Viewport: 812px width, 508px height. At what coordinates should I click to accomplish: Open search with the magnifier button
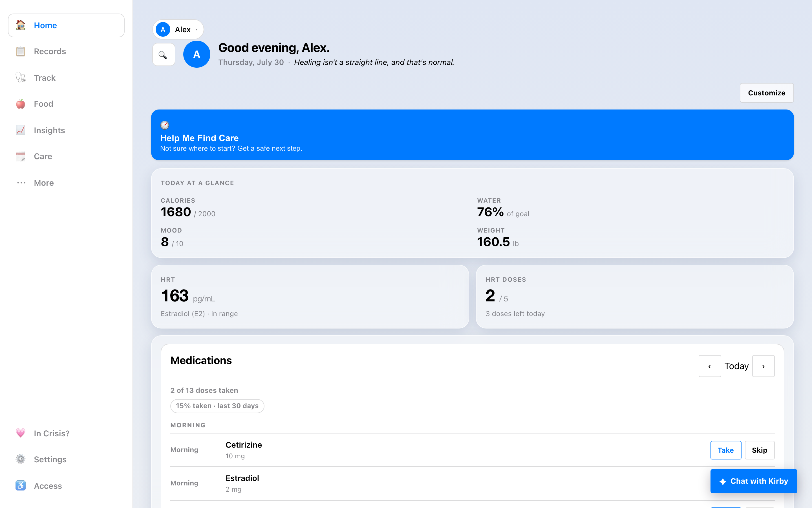click(x=164, y=54)
